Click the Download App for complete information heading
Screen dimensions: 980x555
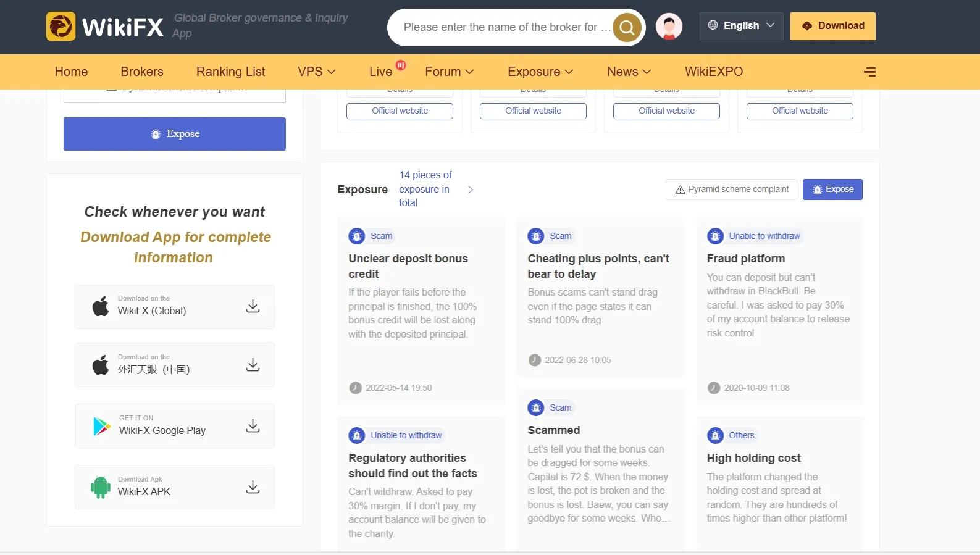click(x=175, y=247)
